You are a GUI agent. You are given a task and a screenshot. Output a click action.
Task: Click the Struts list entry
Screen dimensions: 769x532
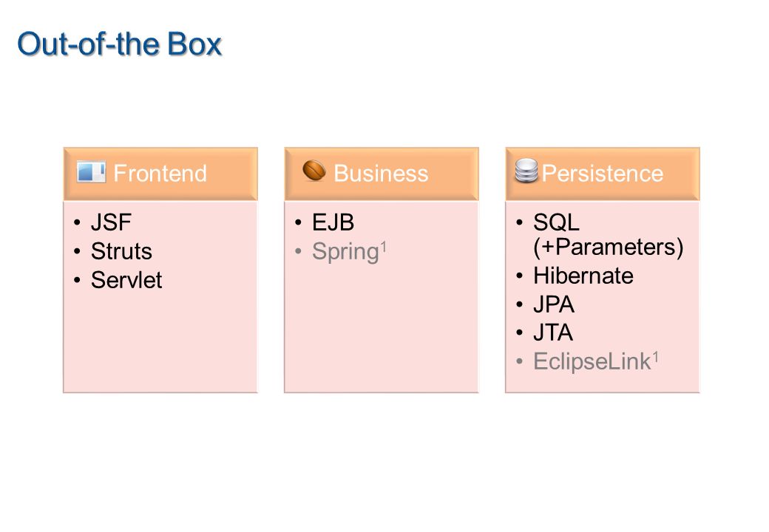[121, 251]
